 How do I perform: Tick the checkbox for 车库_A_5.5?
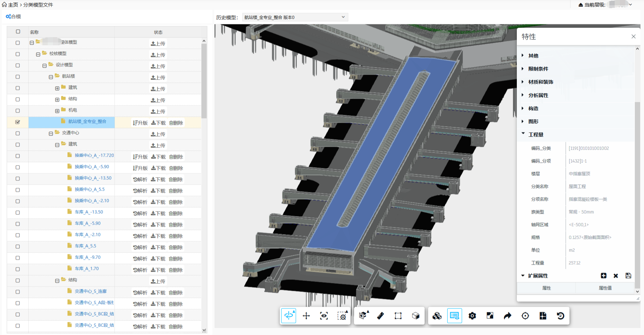point(18,247)
